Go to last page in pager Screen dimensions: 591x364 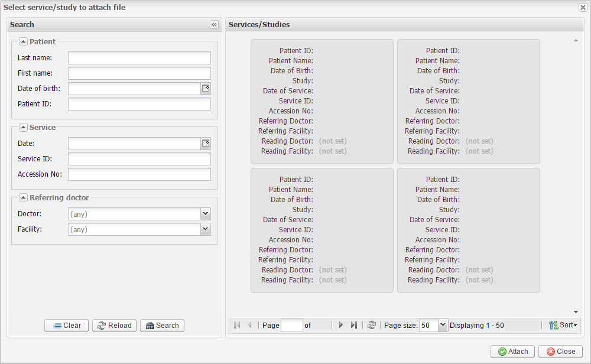[x=353, y=325]
